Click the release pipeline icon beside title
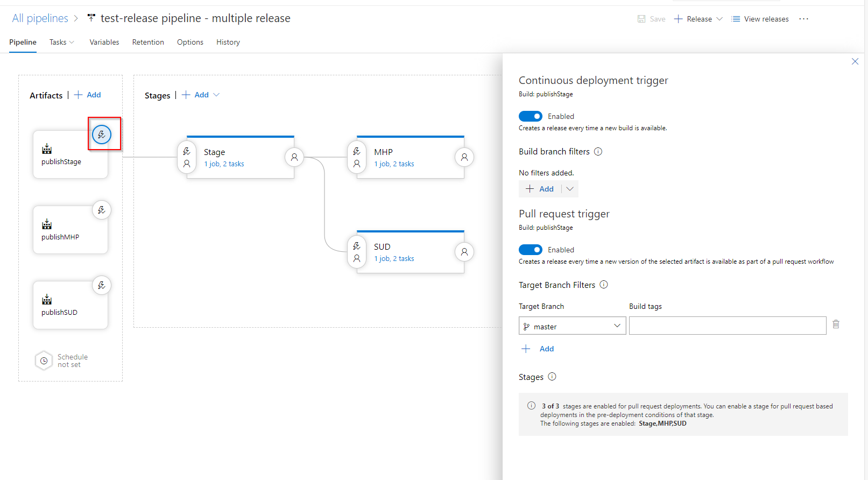Viewport: 868px width, 480px height. click(x=91, y=18)
